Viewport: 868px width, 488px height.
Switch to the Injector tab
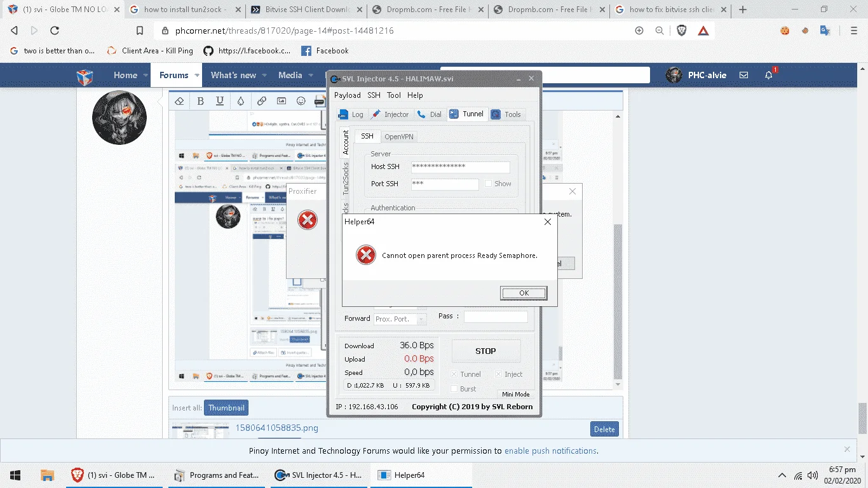click(390, 114)
